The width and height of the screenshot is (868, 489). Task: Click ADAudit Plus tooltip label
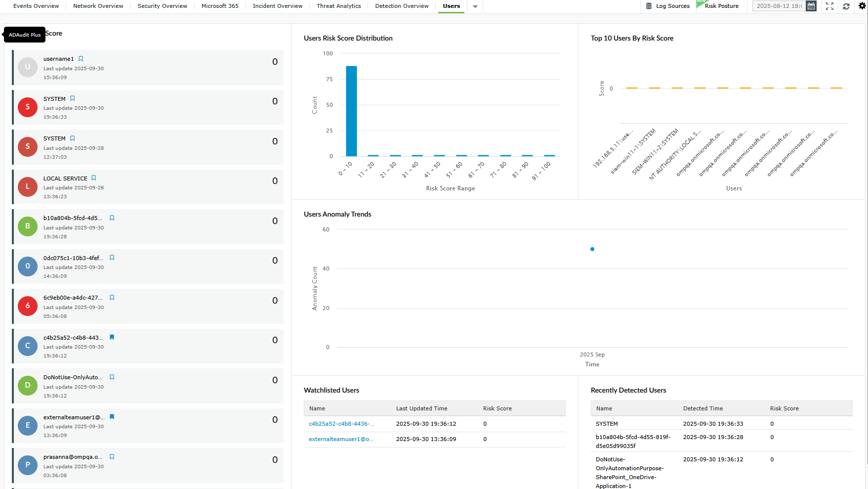[x=25, y=35]
